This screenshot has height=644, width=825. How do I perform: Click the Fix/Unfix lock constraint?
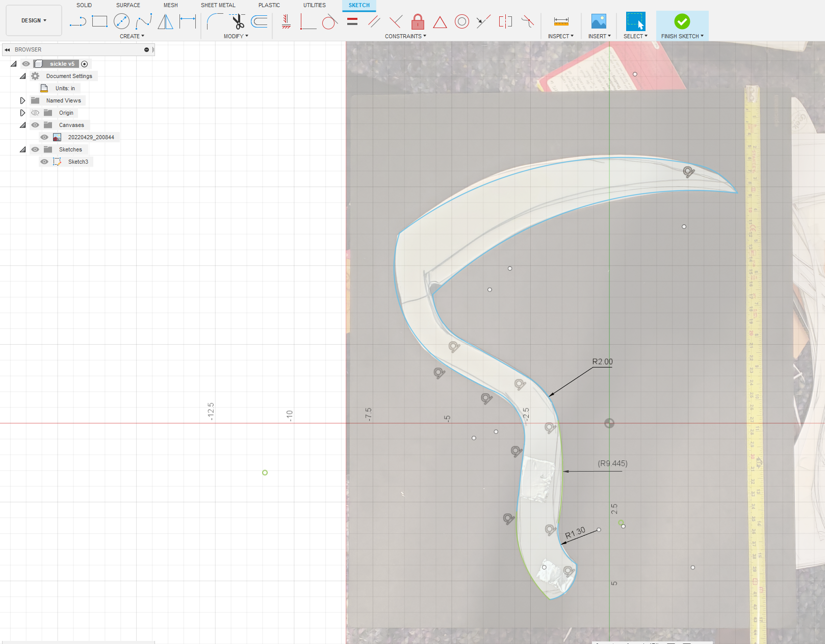tap(418, 21)
